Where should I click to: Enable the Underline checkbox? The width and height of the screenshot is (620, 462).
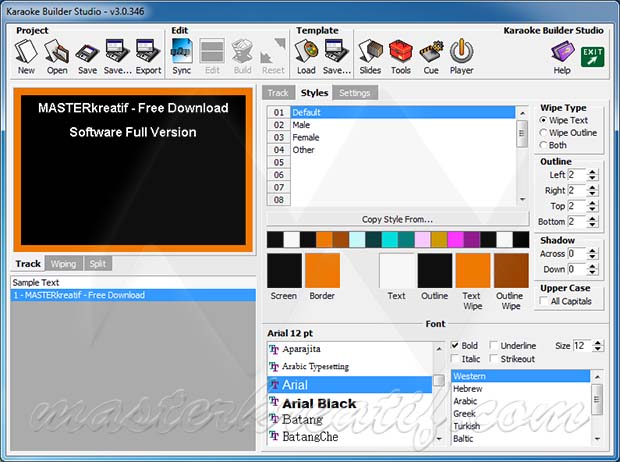[x=493, y=345]
